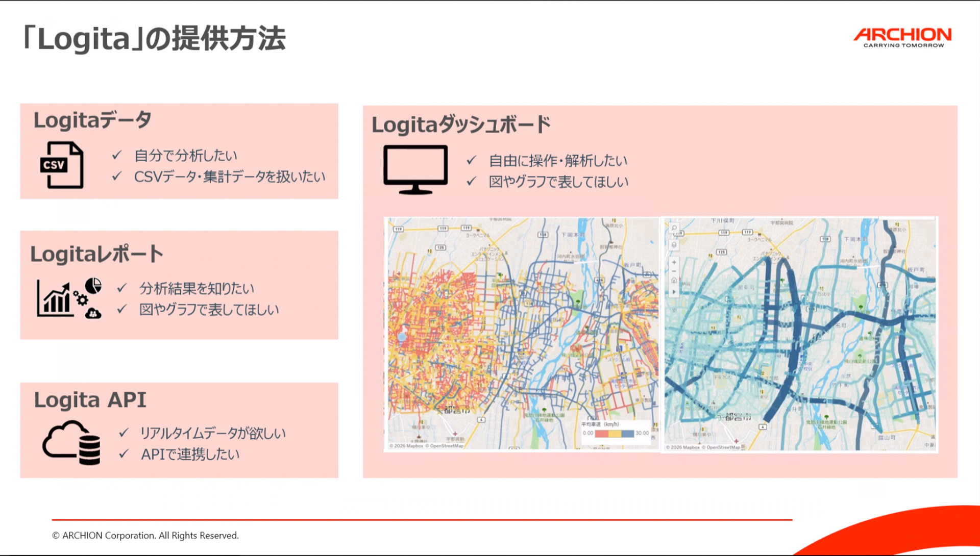
Task: Click the red swatch in speed legend
Action: tap(601, 434)
